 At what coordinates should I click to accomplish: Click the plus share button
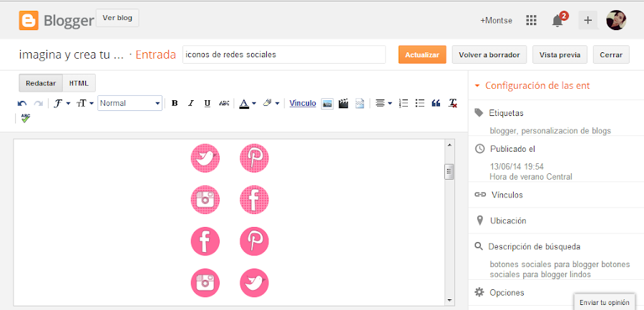click(x=588, y=20)
